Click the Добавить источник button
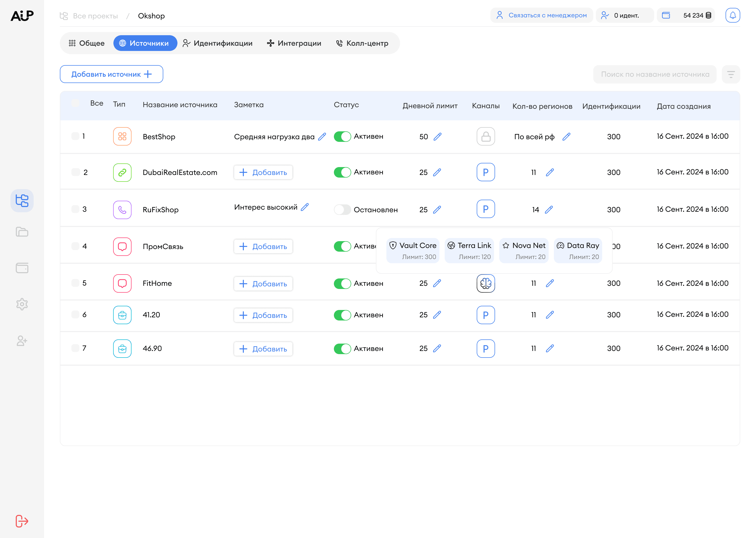The width and height of the screenshot is (756, 538). 111,74
